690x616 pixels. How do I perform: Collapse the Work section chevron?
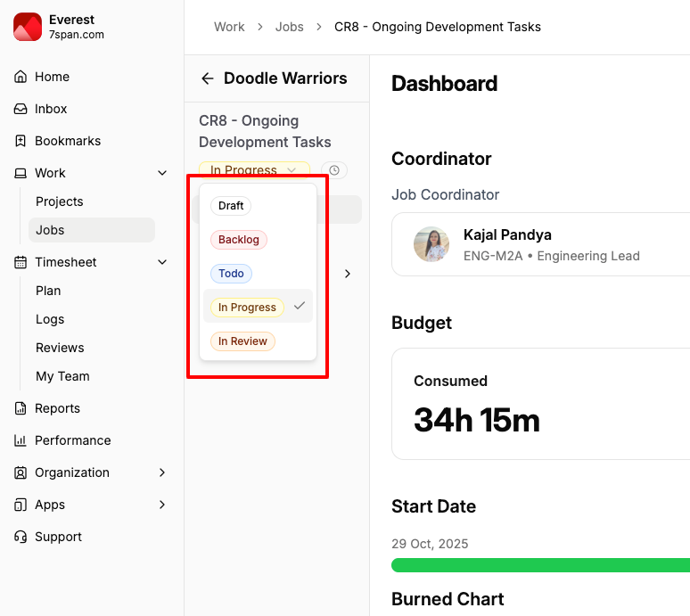(x=162, y=173)
